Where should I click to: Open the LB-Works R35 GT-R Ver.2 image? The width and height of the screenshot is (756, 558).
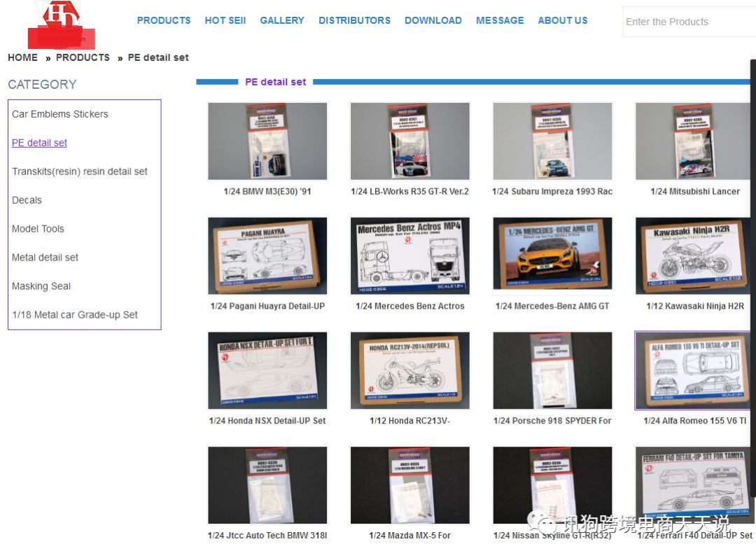tap(409, 141)
